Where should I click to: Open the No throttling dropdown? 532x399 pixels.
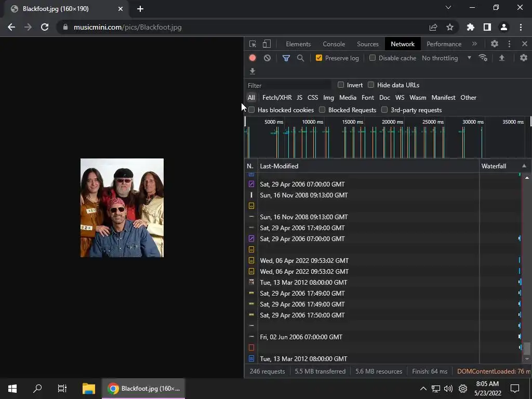(446, 58)
